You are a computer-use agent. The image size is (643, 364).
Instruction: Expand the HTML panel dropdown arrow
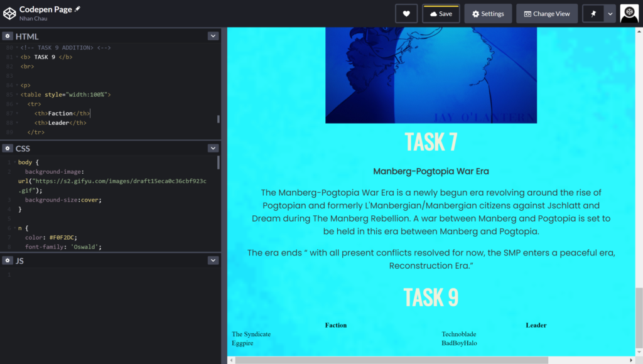coord(213,36)
